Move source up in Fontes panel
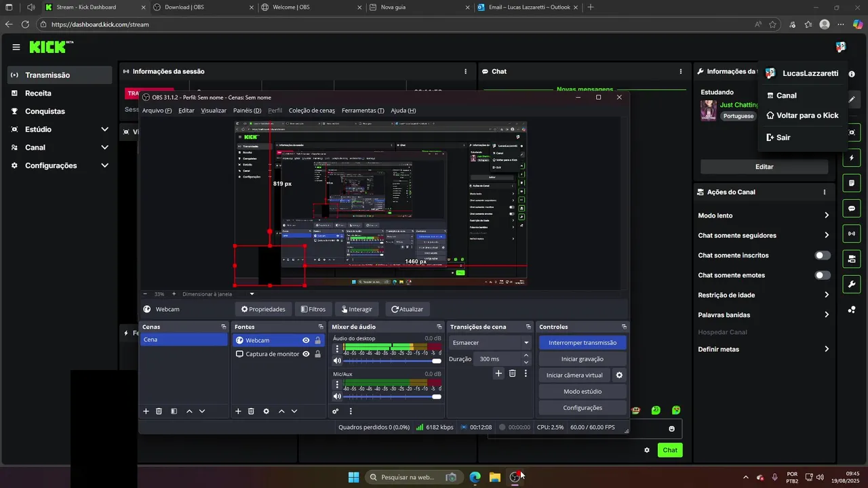 click(x=281, y=411)
